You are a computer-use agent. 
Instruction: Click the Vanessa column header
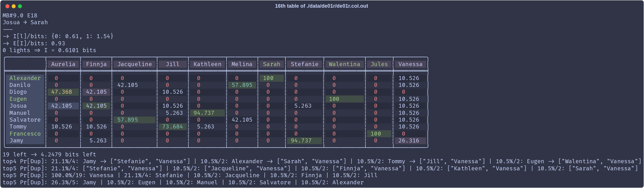(x=410, y=64)
